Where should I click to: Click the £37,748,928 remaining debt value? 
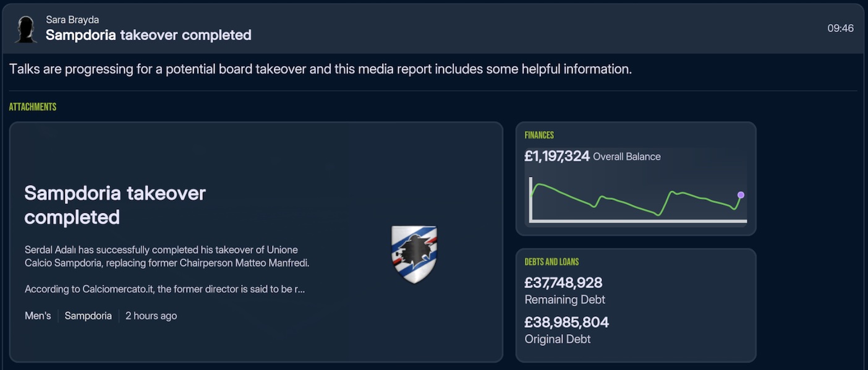[563, 283]
